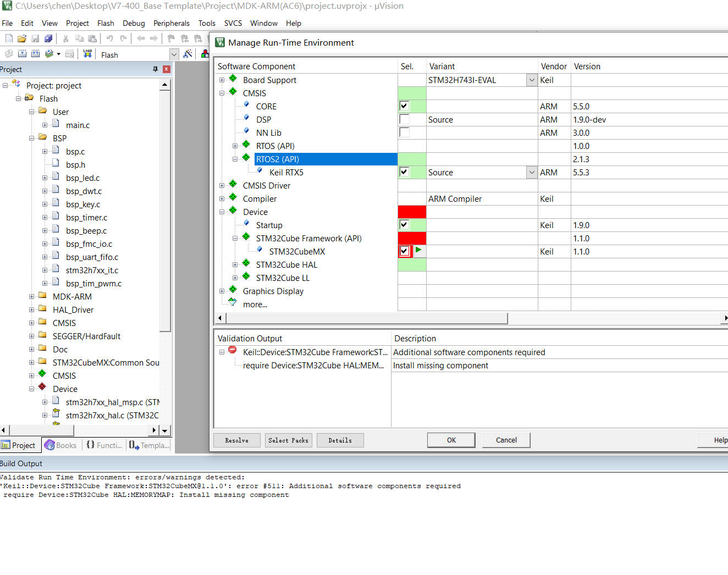Click the Project tree scroll-down arrow

point(165,430)
